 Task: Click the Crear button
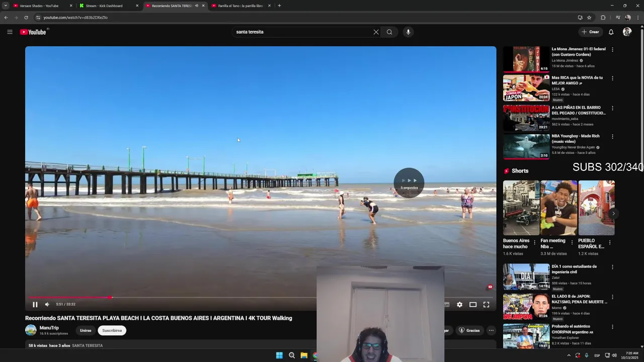click(x=590, y=32)
